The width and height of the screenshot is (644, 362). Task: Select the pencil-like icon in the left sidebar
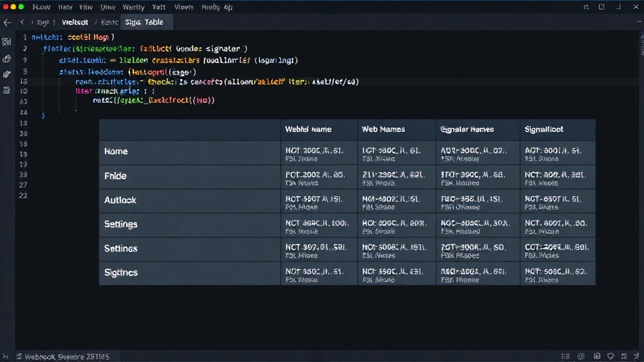pos(6,74)
